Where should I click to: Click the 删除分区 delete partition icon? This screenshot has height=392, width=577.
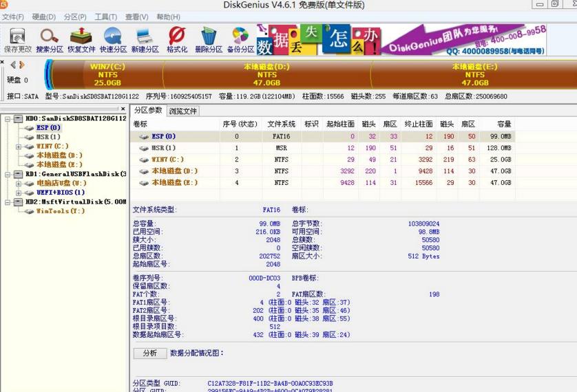pyautogui.click(x=209, y=40)
